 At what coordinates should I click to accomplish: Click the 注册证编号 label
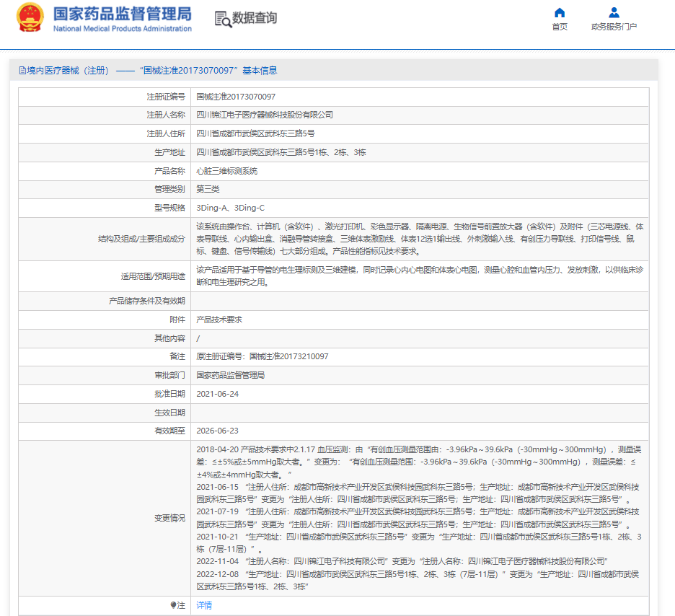166,97
